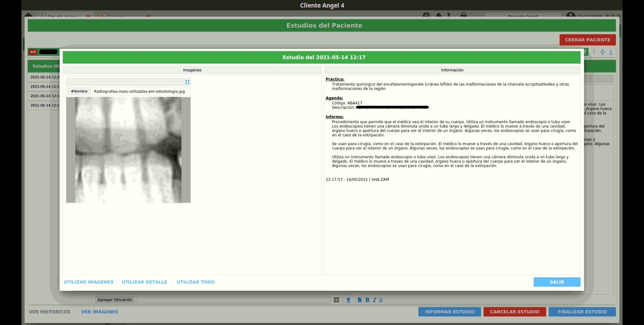The width and height of the screenshot is (644, 325).
Task: Click the "Estudio del 2021-05-14 12:17" title bar
Action: (322, 57)
